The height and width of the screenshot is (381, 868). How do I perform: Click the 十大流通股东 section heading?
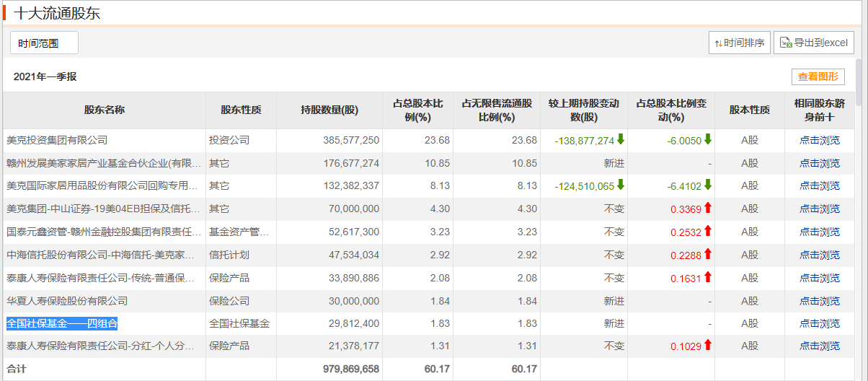tap(56, 12)
